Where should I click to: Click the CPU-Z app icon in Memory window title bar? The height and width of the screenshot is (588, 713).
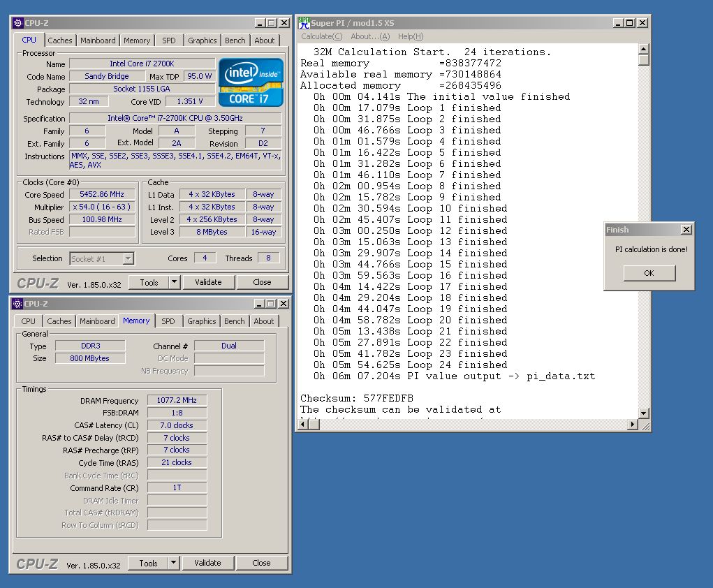coord(17,303)
